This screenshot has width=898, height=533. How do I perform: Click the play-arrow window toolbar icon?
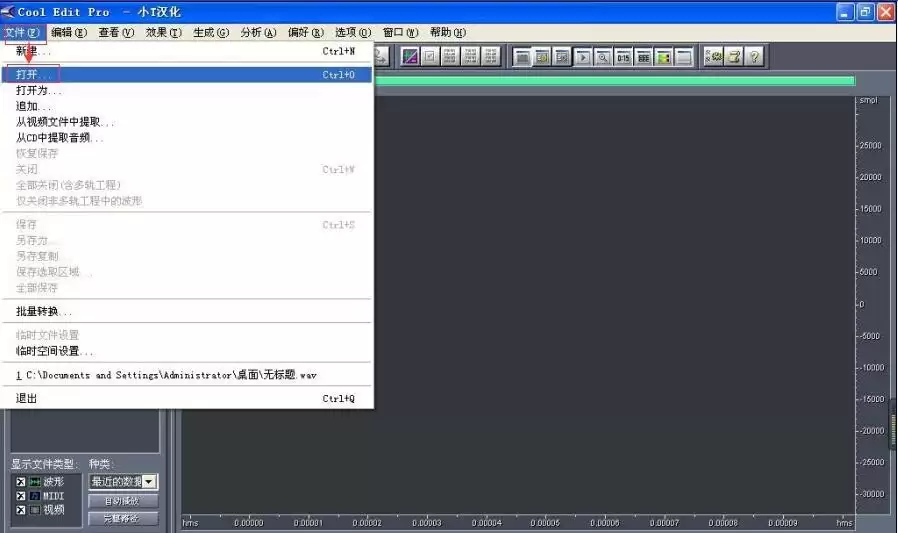pos(582,57)
